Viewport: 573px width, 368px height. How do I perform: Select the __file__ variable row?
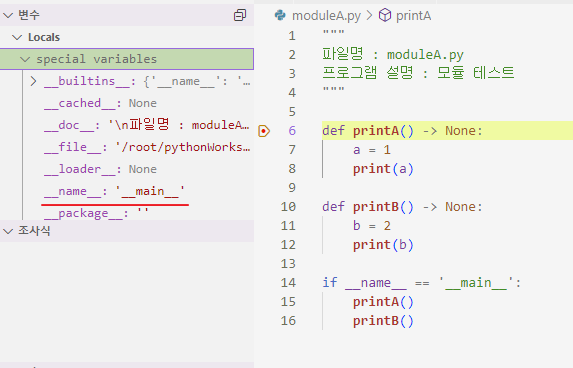(x=127, y=147)
